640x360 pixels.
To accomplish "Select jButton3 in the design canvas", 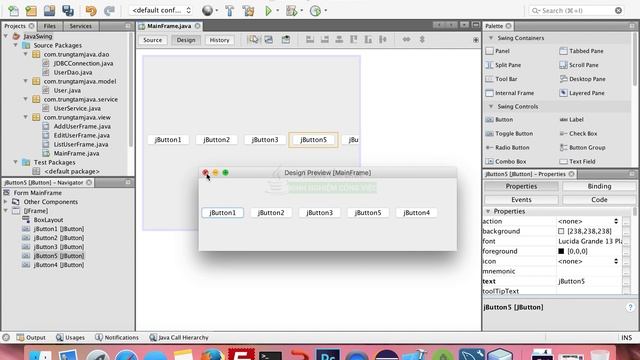I will click(265, 140).
